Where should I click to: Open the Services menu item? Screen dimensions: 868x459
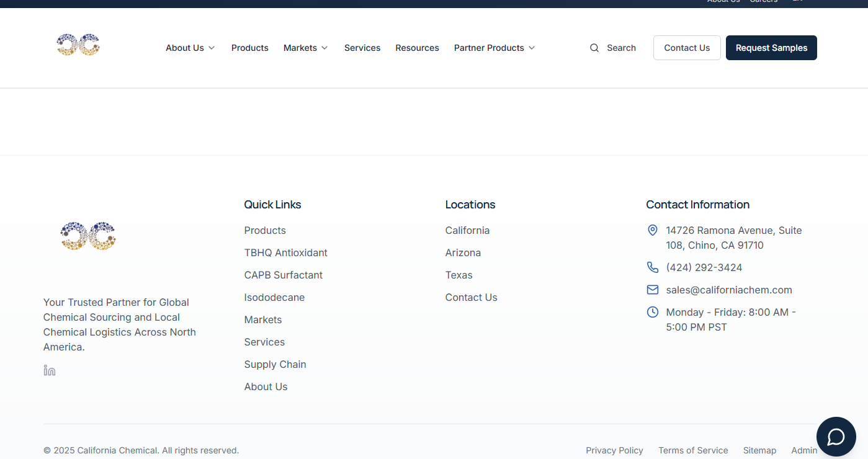[x=362, y=48]
